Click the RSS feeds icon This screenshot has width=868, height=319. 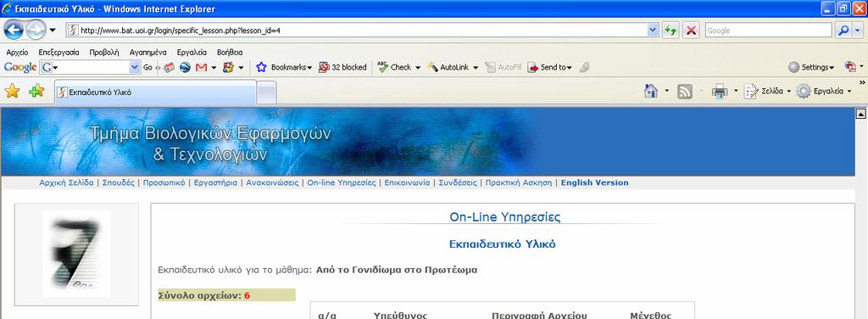[x=685, y=92]
